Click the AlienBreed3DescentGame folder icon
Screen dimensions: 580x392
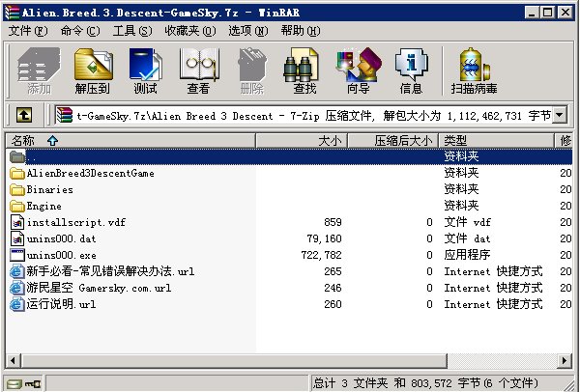click(x=17, y=173)
